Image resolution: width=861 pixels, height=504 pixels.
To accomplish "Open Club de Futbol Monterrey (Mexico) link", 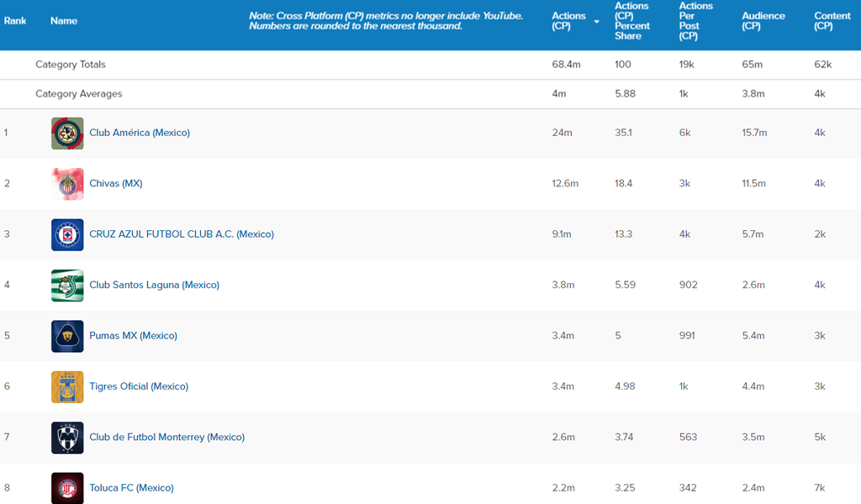I will click(x=167, y=437).
